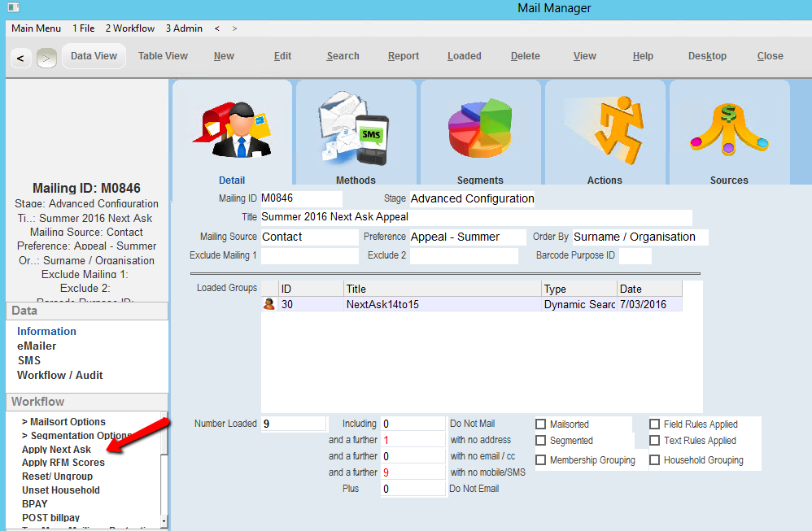Toggle the Household Grouping checkbox

(x=655, y=460)
